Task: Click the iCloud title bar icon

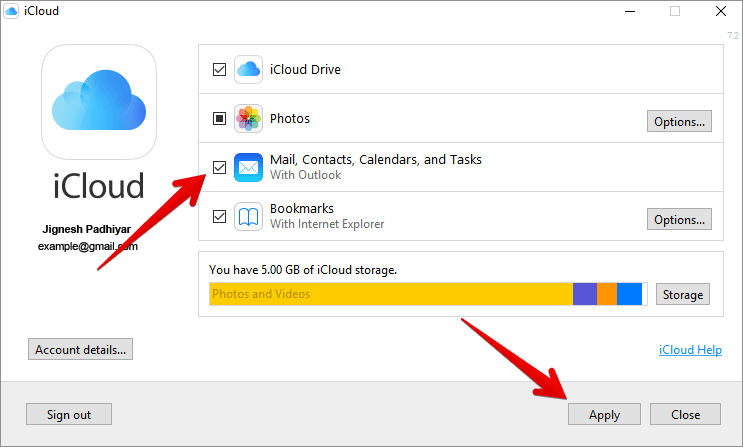Action: [x=11, y=11]
